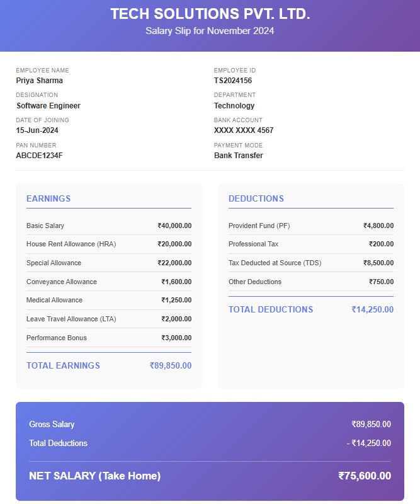Click the Earnings section heading
Viewport: 420px width, 504px height.
coord(48,198)
